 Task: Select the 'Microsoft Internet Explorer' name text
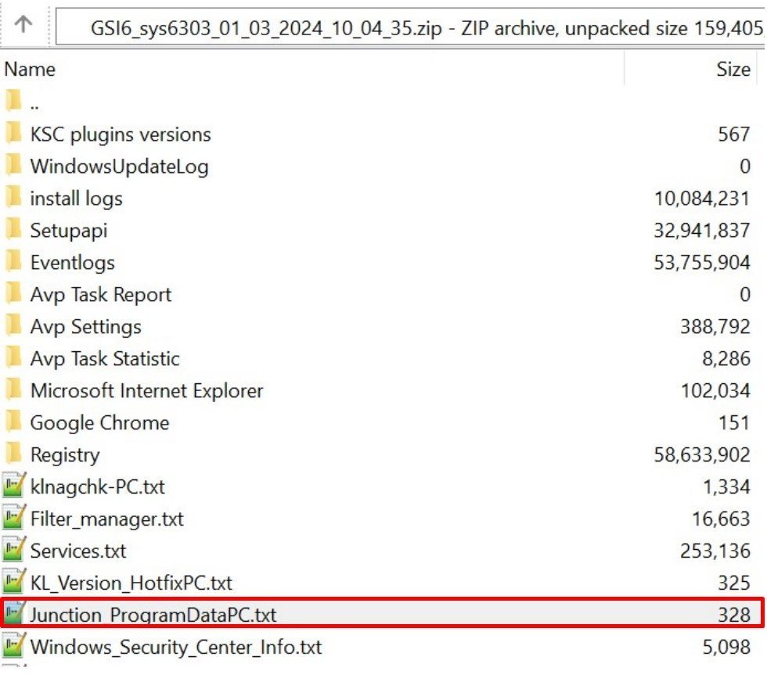click(147, 390)
